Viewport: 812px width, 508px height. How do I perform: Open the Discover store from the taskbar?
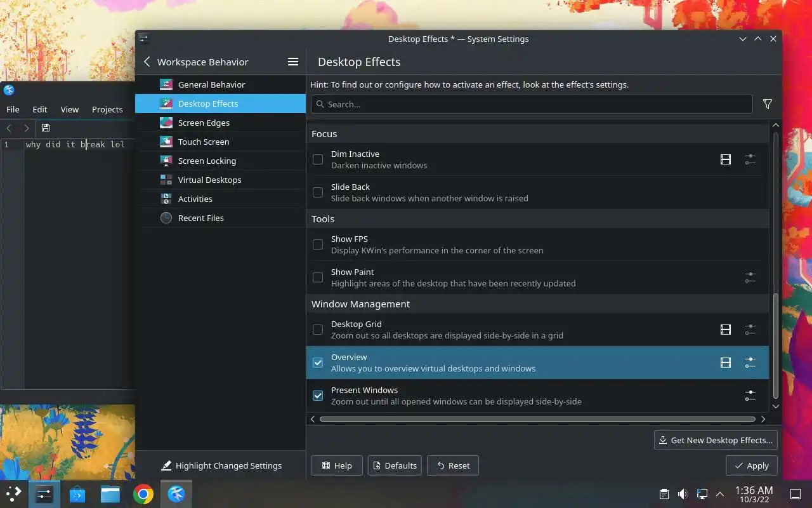(x=77, y=494)
